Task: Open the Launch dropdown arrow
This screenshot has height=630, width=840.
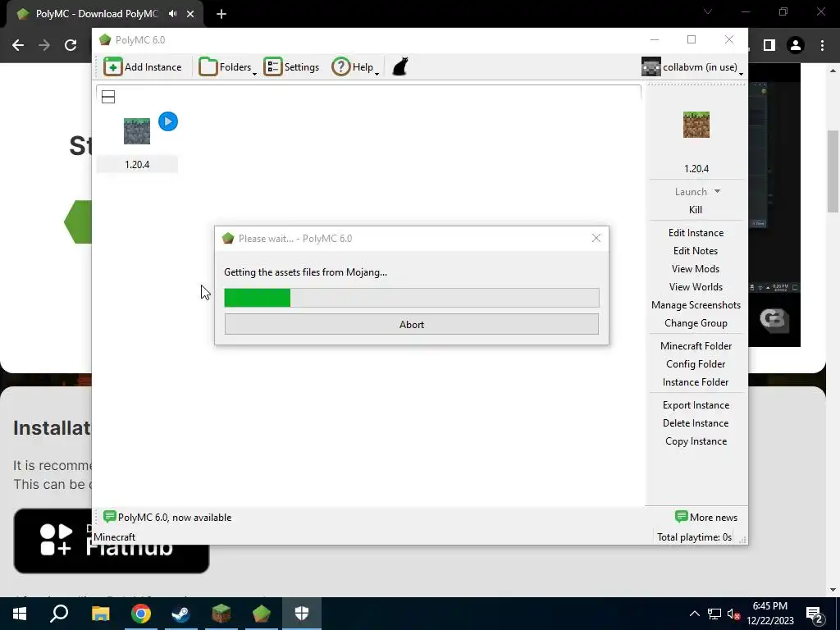Action: pos(717,191)
